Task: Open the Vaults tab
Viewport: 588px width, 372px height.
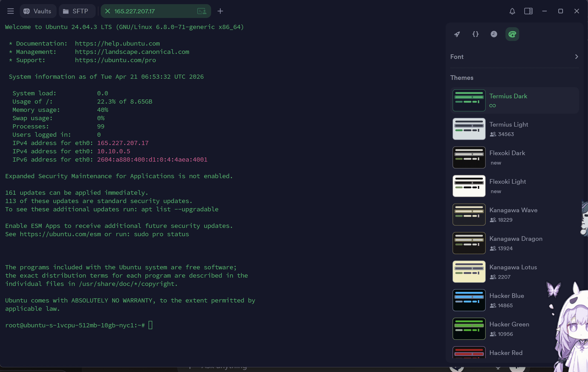Action: 38,11
